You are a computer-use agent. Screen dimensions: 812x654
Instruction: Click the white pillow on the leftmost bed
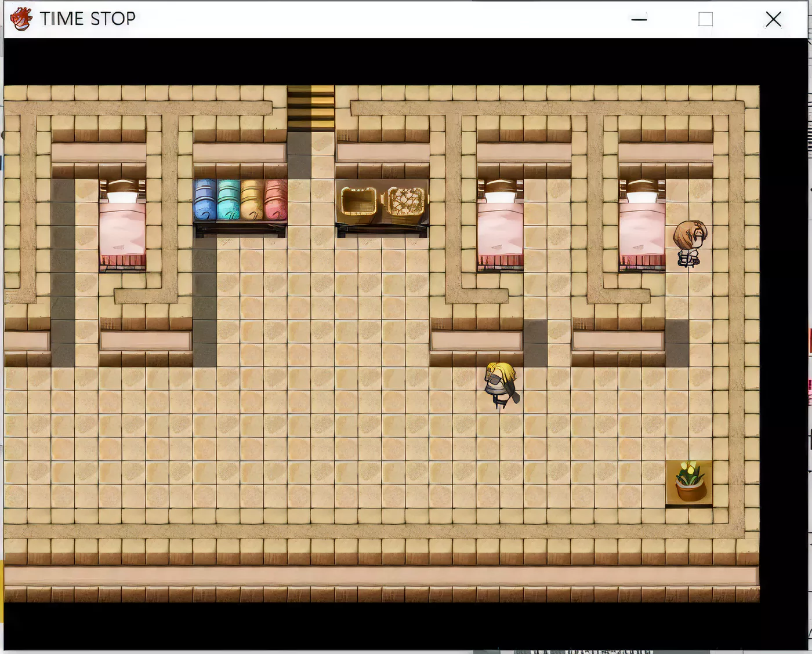point(122,197)
